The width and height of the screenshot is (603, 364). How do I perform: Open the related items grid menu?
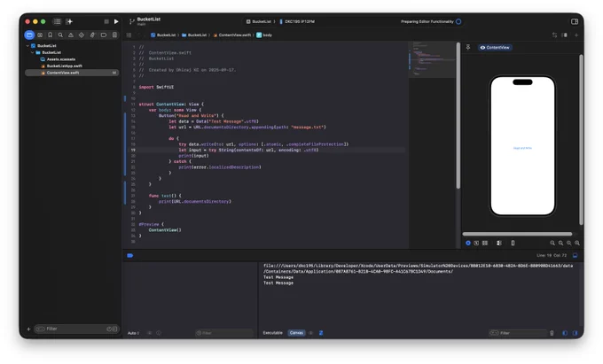129,35
